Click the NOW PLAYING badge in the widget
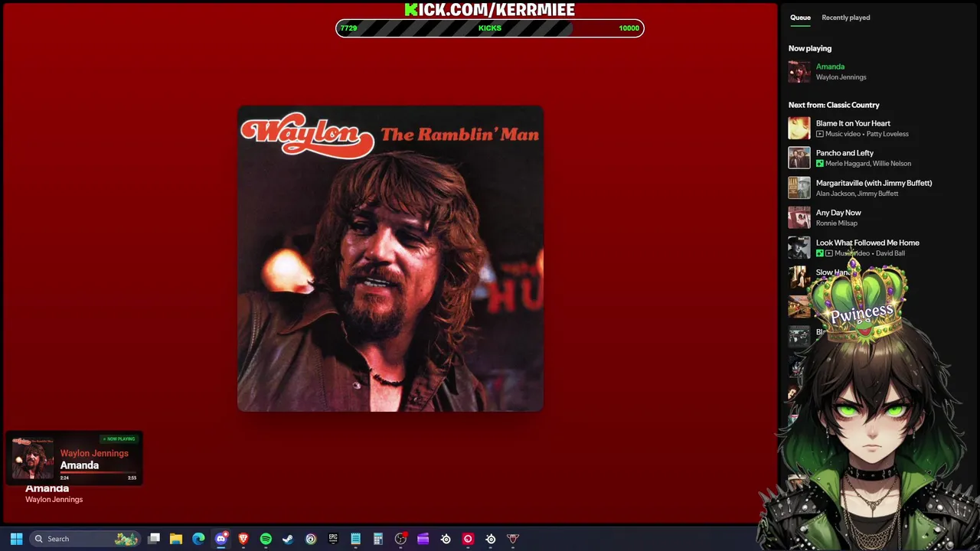Screen dimensions: 980x551 click(x=118, y=439)
